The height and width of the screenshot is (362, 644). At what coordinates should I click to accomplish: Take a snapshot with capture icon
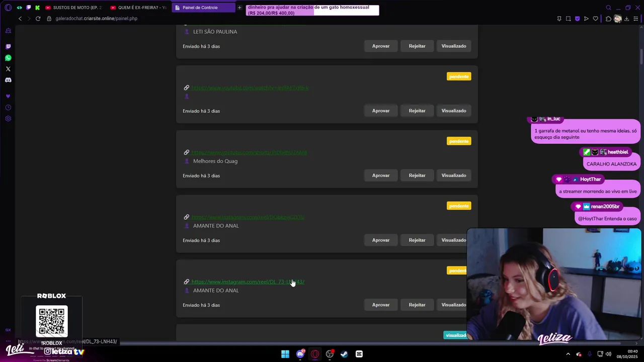(x=568, y=19)
